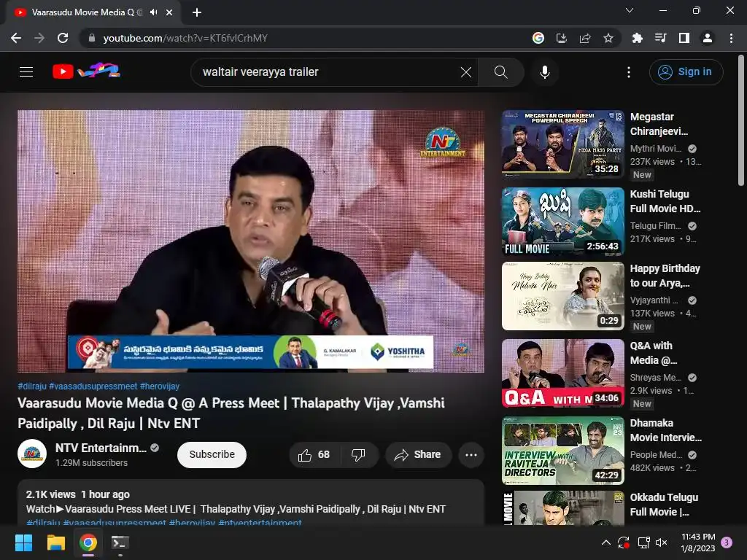Open tab search dropdown arrow

[630, 10]
